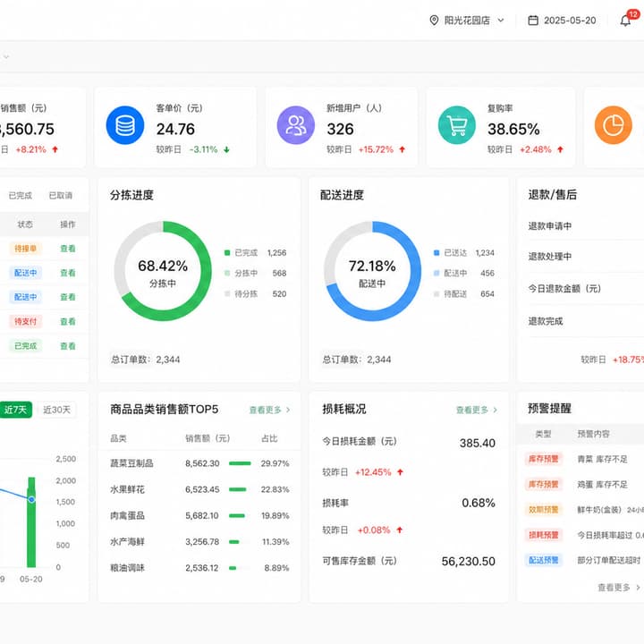Click 库存预警 tag for 青菜 库存不足
The width and height of the screenshot is (644, 644).
[x=544, y=459]
